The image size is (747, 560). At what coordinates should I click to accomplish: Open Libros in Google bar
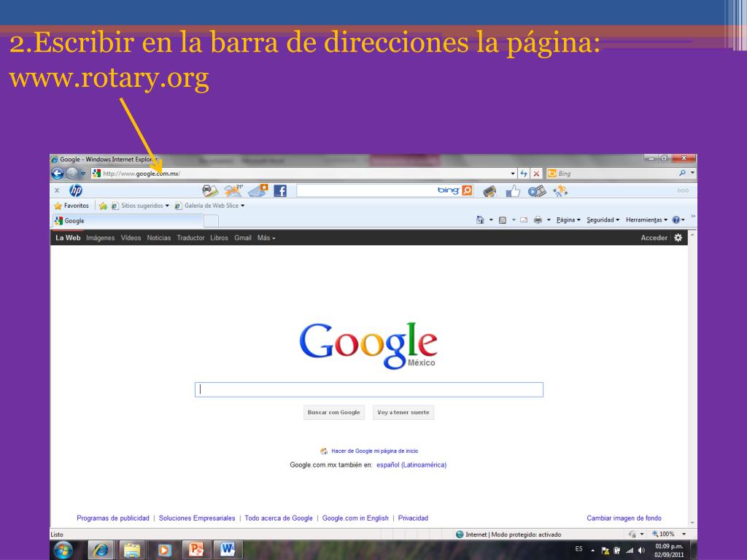click(219, 238)
